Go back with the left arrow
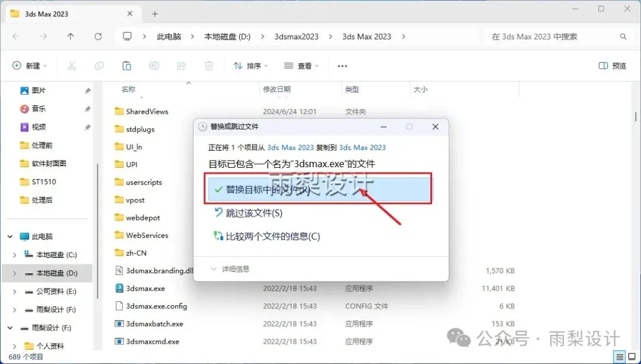 [x=16, y=37]
